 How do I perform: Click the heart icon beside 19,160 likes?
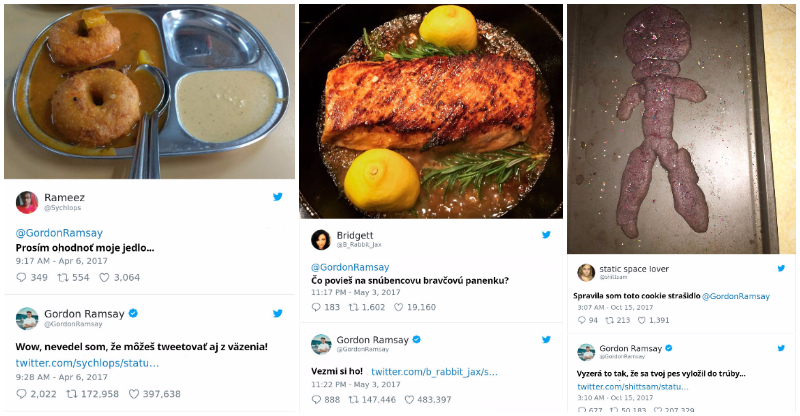399,307
